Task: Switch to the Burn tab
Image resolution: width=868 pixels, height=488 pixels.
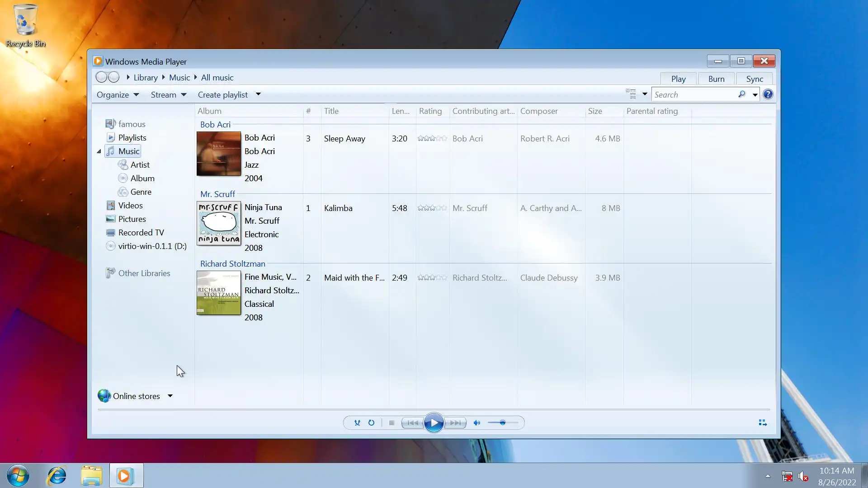Action: (716, 79)
